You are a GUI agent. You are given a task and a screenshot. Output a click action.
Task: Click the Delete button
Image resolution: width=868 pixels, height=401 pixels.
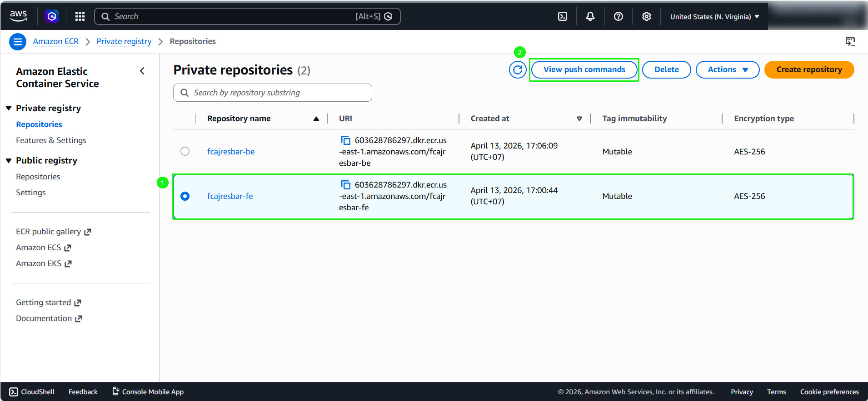(667, 69)
